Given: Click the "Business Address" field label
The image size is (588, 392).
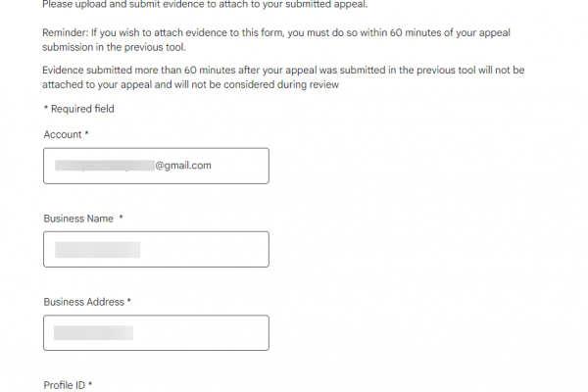Looking at the screenshot, I should 83,302.
